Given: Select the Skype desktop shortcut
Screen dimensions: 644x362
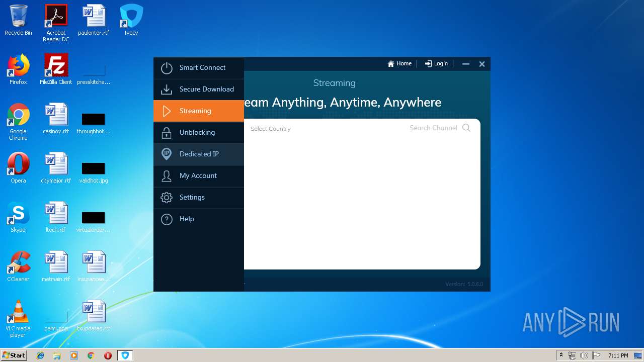Looking at the screenshot, I should (x=18, y=217).
